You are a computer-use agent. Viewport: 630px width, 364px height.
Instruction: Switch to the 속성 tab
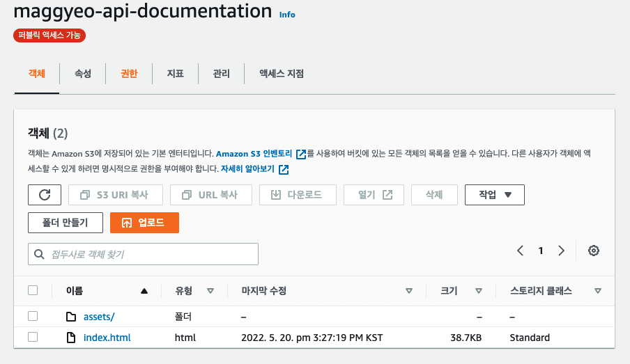click(x=82, y=73)
